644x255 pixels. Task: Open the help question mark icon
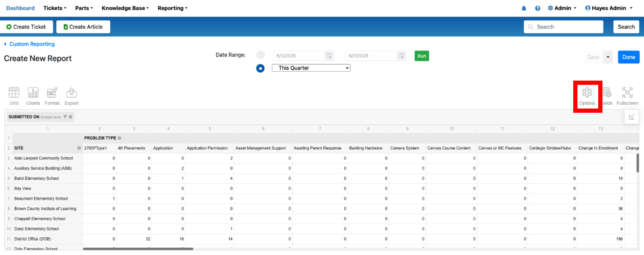(537, 8)
